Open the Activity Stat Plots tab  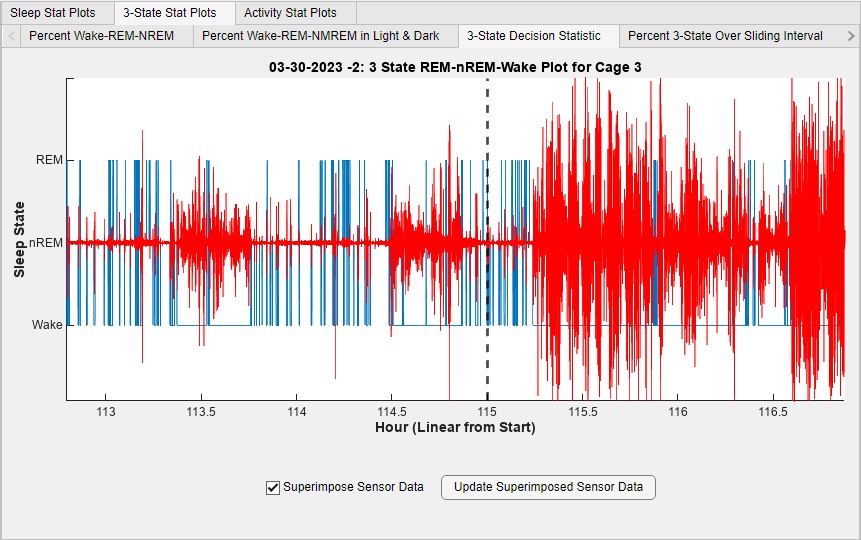coord(290,13)
